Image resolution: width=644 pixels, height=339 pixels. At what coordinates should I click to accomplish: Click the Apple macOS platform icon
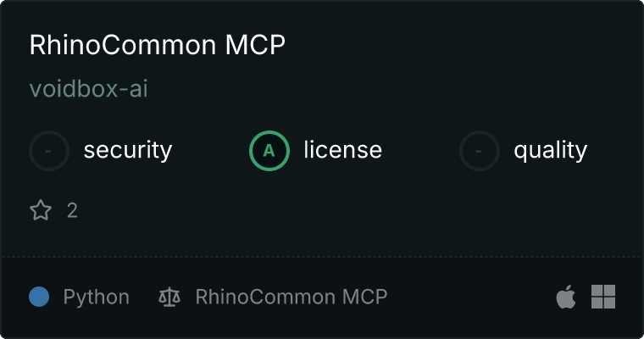pyautogui.click(x=566, y=297)
